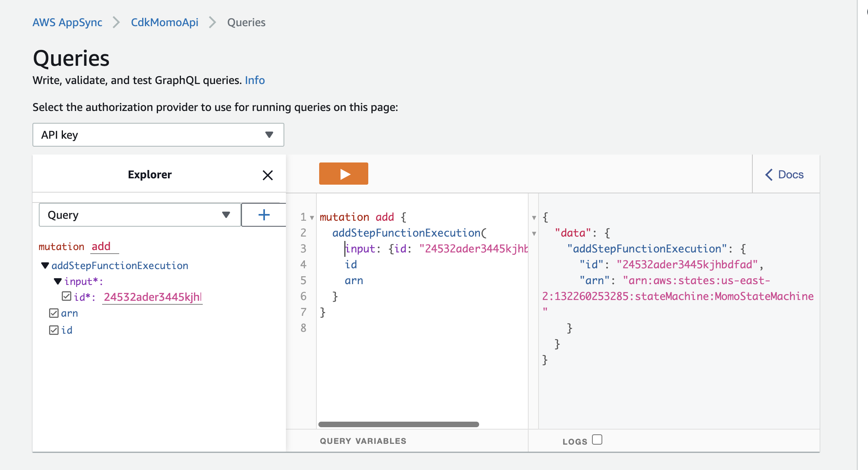Uncheck the id field checkbox in Explorer
868x470 pixels.
pyautogui.click(x=54, y=330)
